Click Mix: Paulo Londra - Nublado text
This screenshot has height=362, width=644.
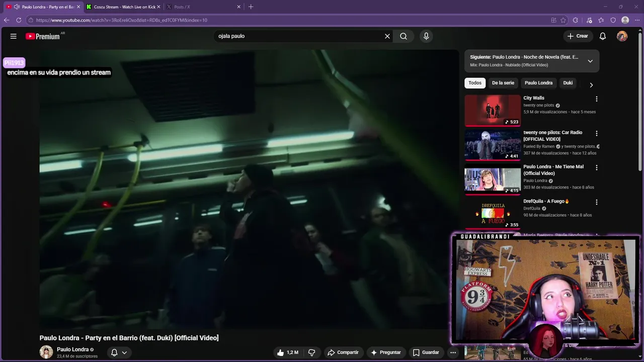[x=509, y=65]
